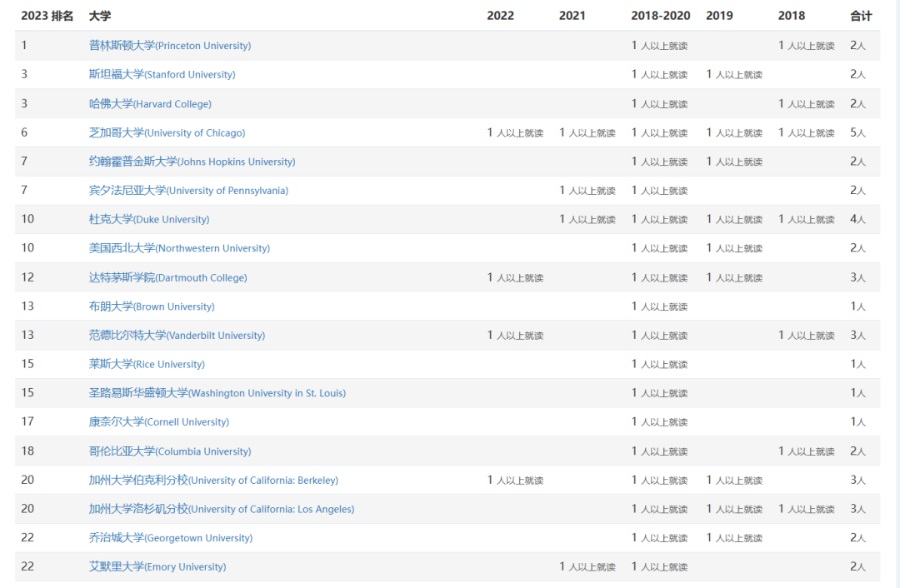This screenshot has width=900, height=588.
Task: Select the University of Chicago link
Action: pos(167,133)
